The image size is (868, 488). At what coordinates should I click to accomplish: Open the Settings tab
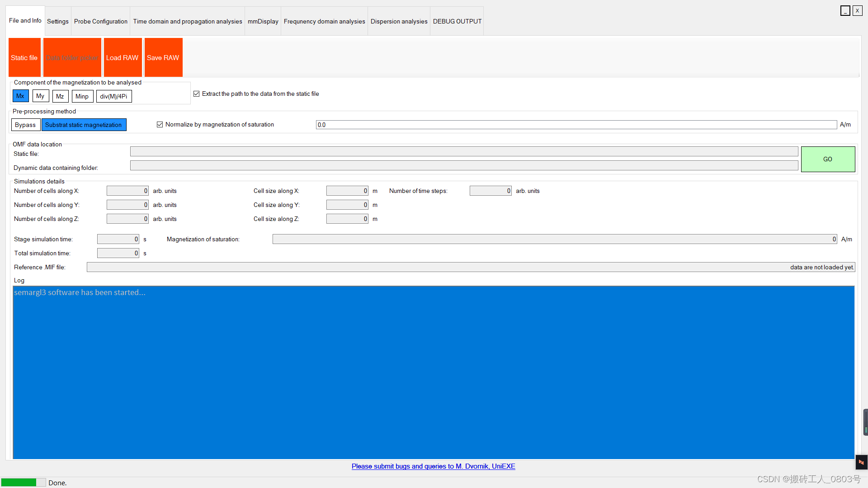click(58, 21)
